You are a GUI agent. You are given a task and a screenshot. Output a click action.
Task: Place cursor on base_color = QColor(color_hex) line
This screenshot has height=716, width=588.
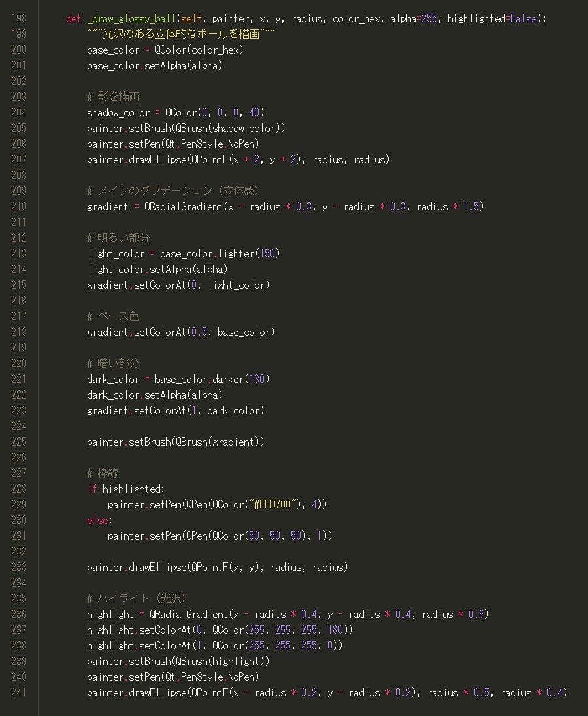(165, 50)
